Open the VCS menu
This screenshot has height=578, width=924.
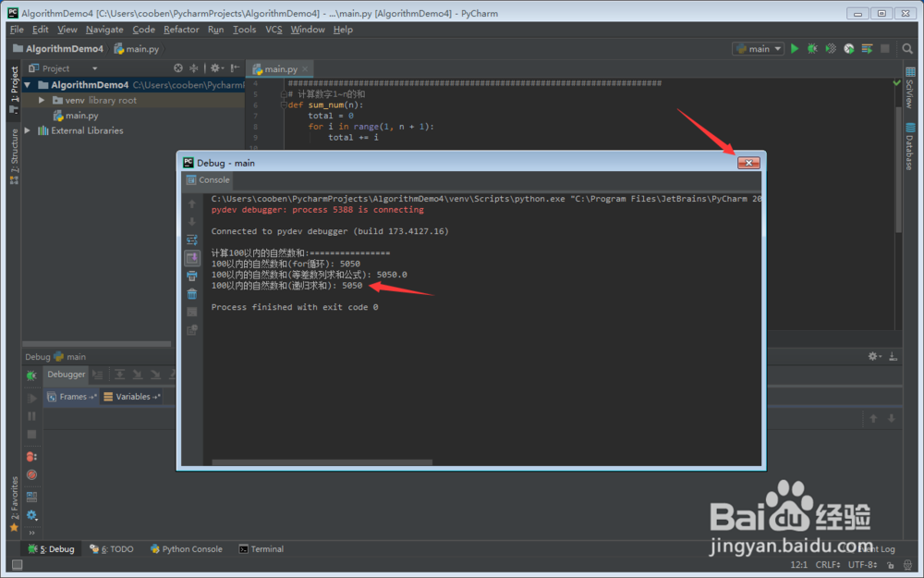coord(274,30)
